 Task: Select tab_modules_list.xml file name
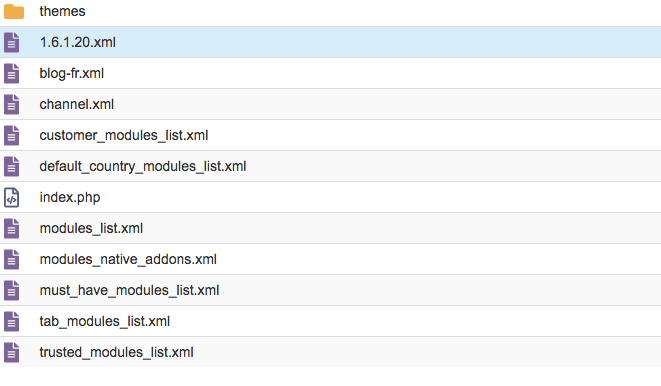(105, 322)
